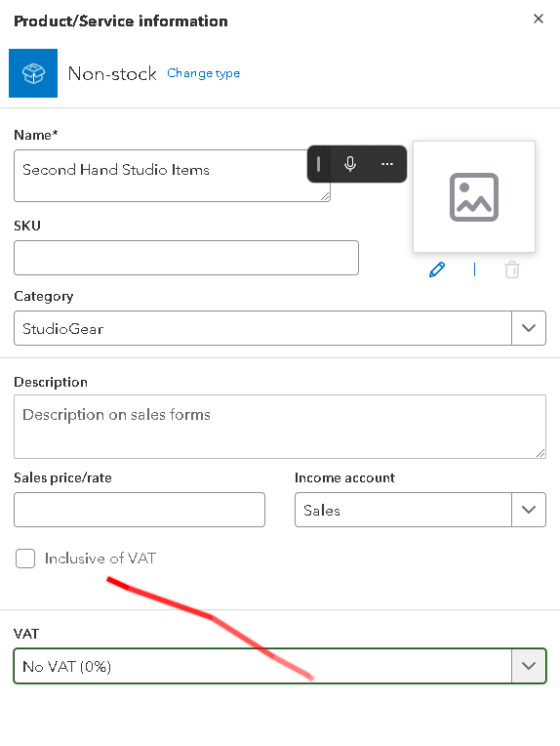
Task: Open the Income account dropdown arrow
Action: tap(529, 510)
